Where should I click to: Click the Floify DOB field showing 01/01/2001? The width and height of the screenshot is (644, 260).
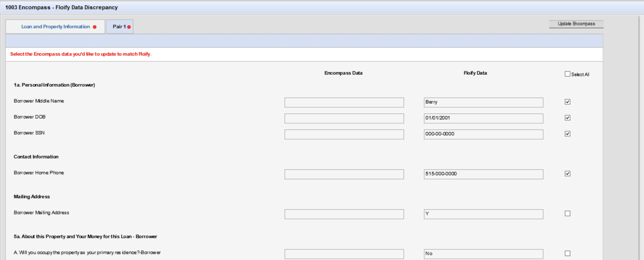pos(483,118)
